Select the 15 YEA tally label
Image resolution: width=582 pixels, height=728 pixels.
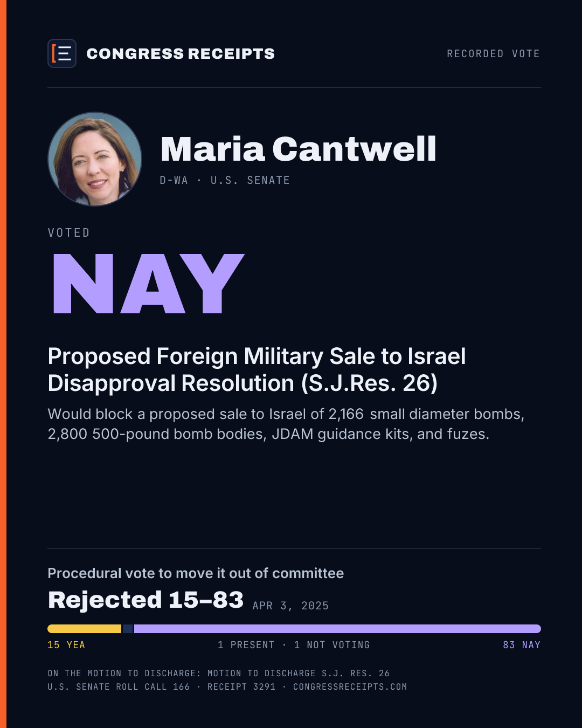66,645
